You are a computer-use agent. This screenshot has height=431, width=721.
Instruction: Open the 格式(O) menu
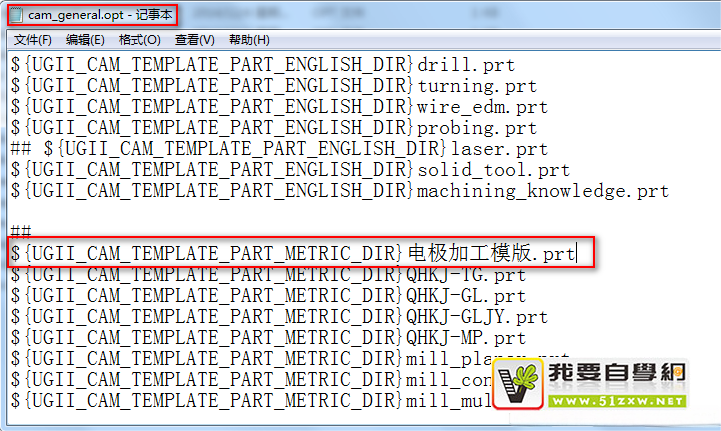pyautogui.click(x=139, y=40)
